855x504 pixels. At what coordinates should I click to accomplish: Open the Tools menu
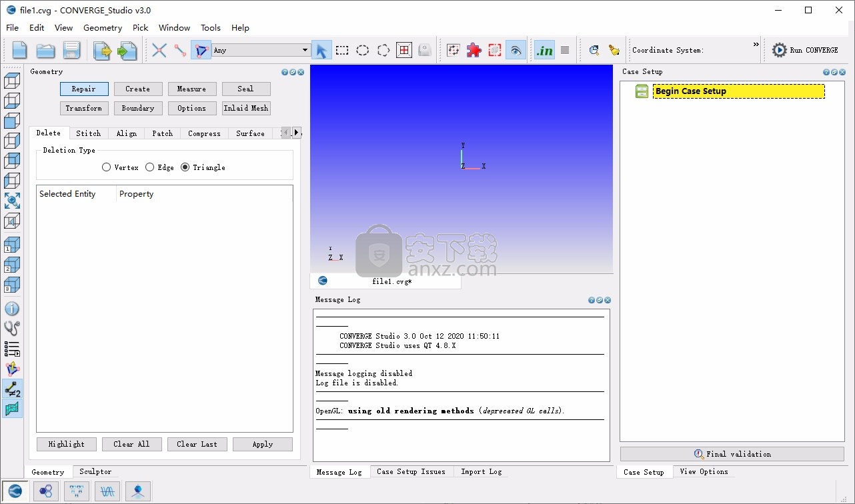pyautogui.click(x=211, y=28)
